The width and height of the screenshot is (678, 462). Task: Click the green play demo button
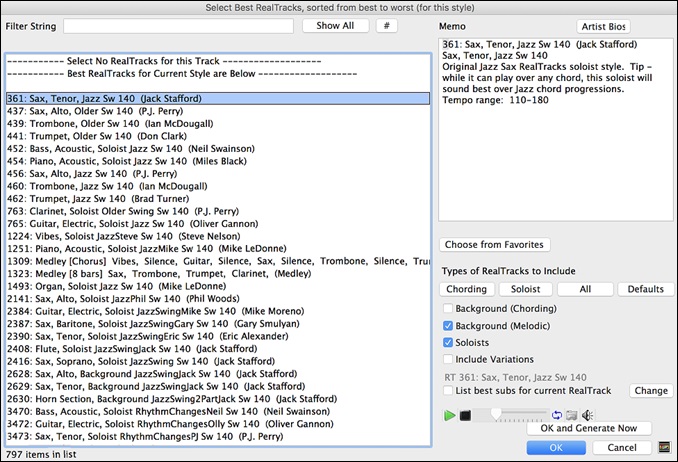[x=449, y=414]
